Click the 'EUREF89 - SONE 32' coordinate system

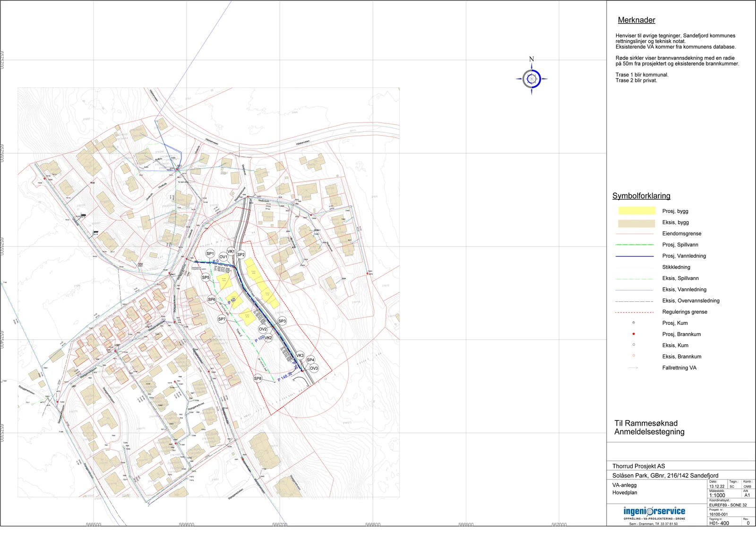pos(728,505)
